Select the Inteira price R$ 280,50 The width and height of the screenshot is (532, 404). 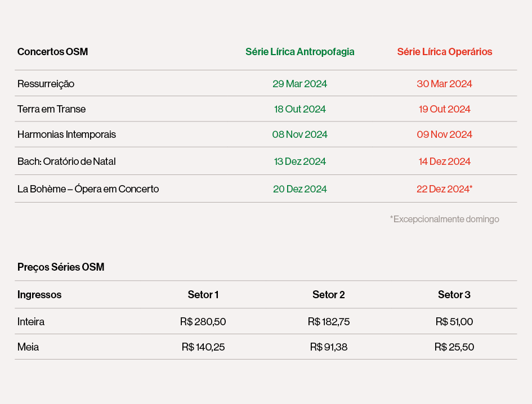[203, 321]
